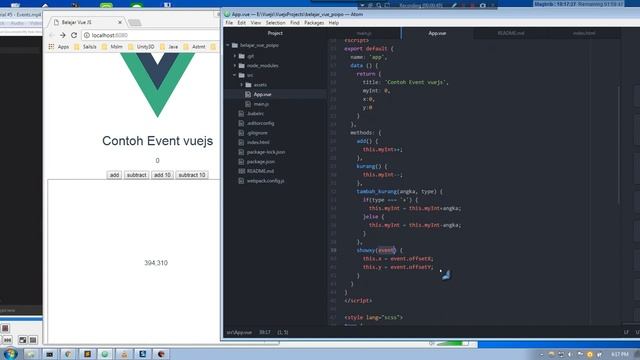Click the index.html file icon in tree
Image resolution: width=640 pixels, height=360 pixels.
(x=241, y=142)
